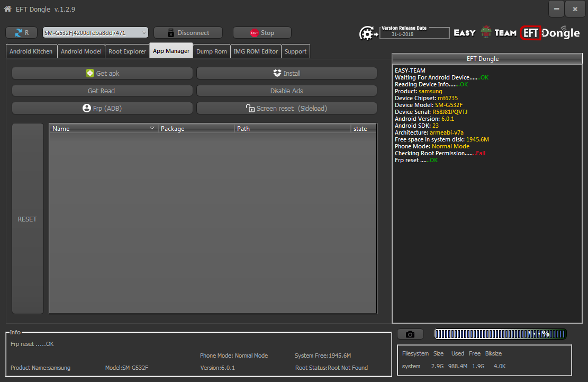Click Root Status:Root Not Found text
The height and width of the screenshot is (382, 588).
[x=331, y=368]
